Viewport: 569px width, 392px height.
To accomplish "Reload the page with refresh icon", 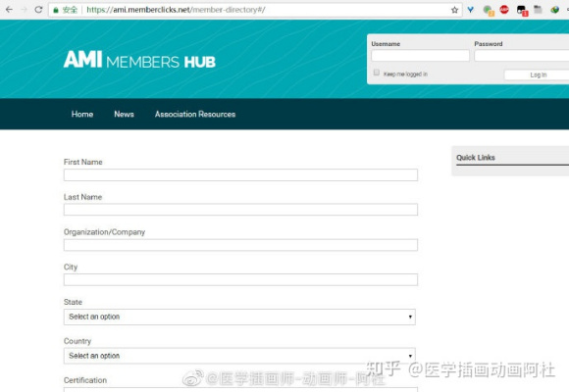I will pyautogui.click(x=38, y=10).
